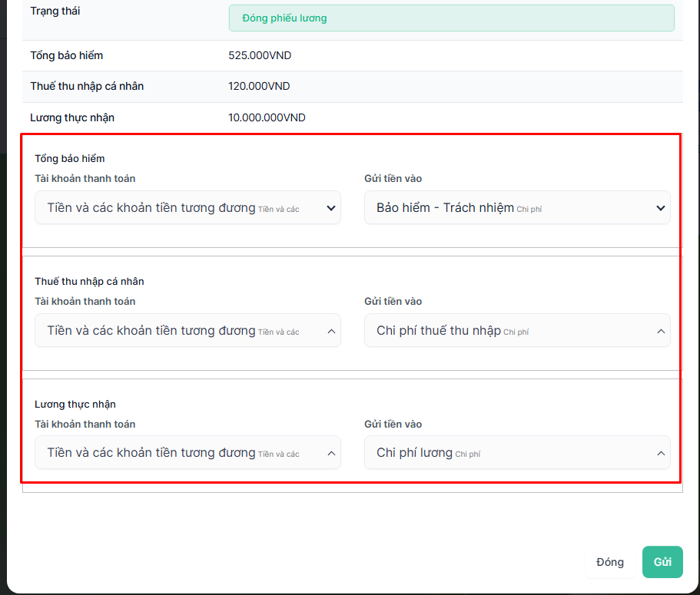Click the up-caret on Chi phí thuế thu nhập

coord(661,331)
